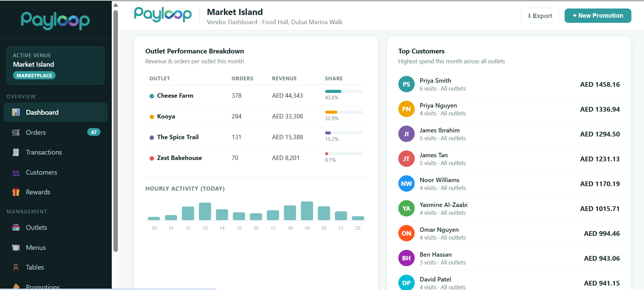Click the OUTLET column header
Screen dimensions: 644x290
point(159,79)
